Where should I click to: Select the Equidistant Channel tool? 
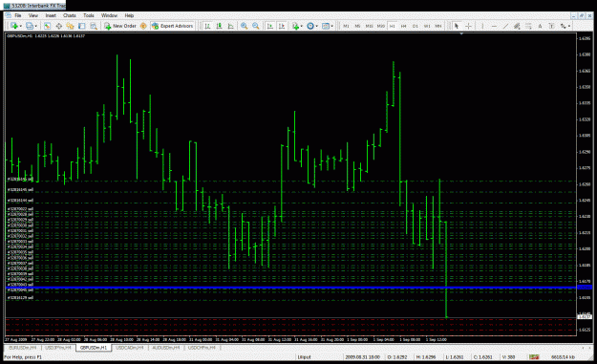[x=517, y=26]
